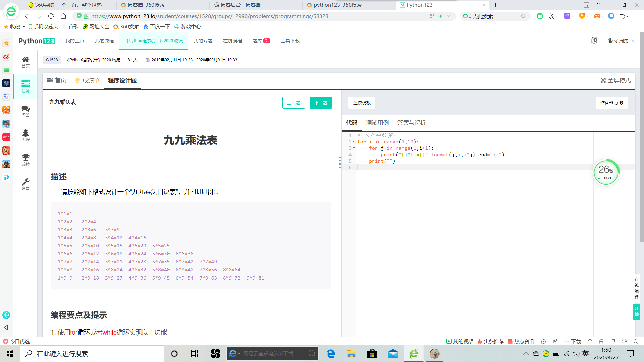Viewport: 644px width, 362px height.
Task: Collapse code fold arrow on line 3
Action: 354,148
